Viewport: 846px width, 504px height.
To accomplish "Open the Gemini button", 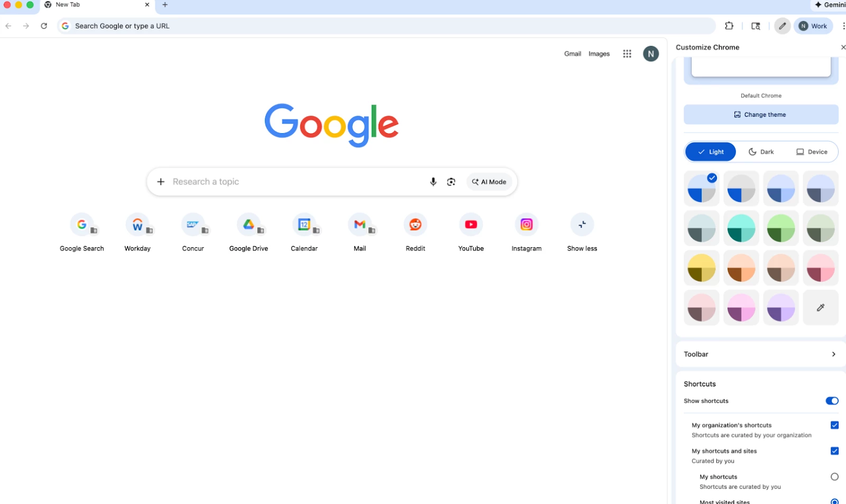I will (x=829, y=5).
